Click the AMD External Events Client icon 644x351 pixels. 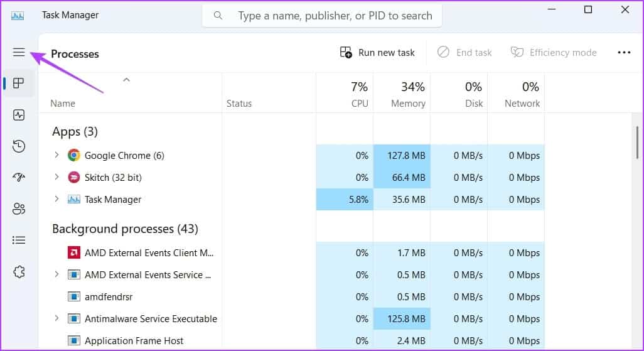74,252
